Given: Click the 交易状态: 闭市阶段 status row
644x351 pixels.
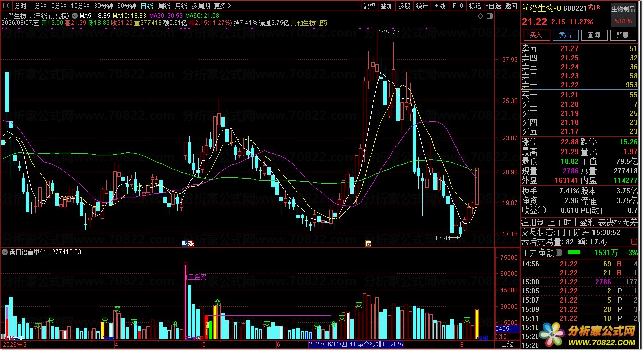Looking at the screenshot, I should pos(571,232).
